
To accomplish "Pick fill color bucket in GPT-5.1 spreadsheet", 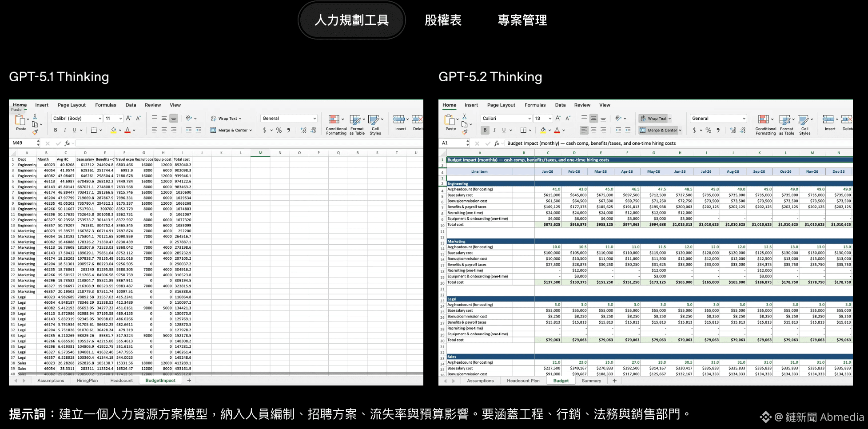I will [x=113, y=130].
